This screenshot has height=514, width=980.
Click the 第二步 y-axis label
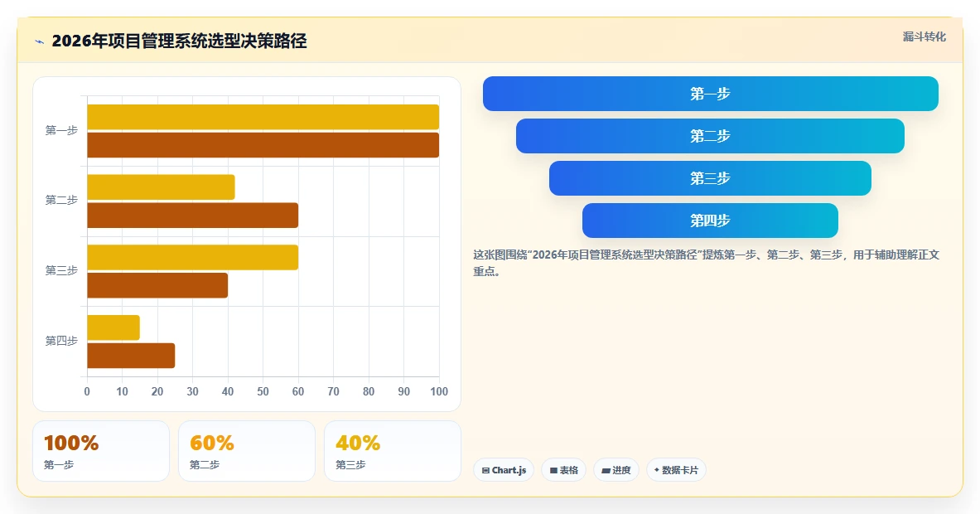click(x=61, y=200)
